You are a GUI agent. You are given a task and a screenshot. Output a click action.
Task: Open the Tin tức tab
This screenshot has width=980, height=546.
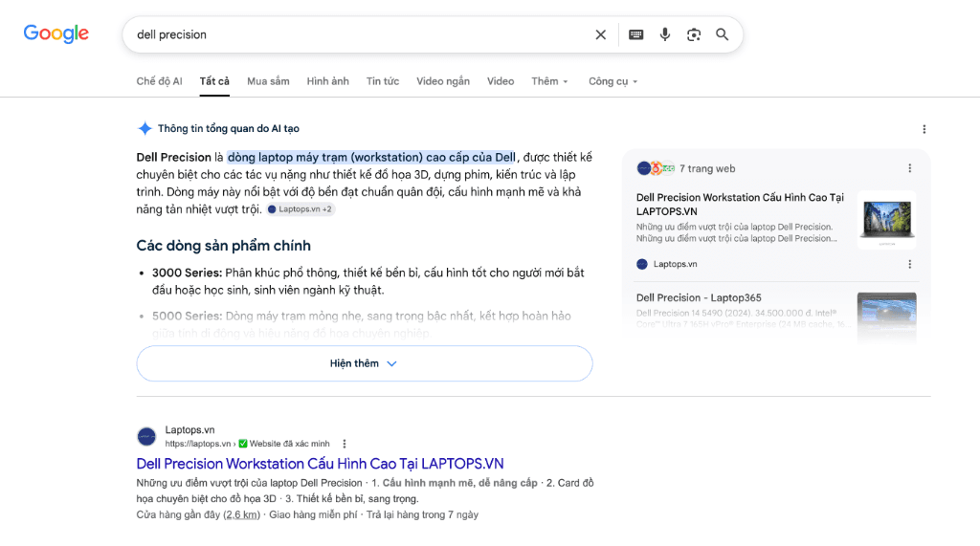[x=383, y=81]
